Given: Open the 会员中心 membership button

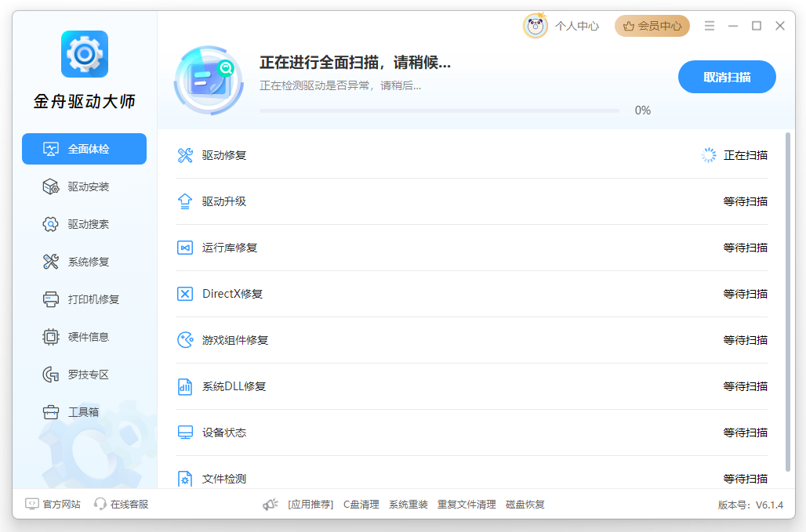Looking at the screenshot, I should pos(652,26).
